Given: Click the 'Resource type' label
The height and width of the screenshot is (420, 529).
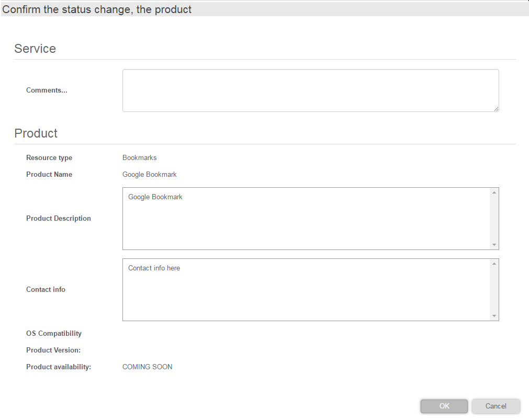Looking at the screenshot, I should 49,157.
